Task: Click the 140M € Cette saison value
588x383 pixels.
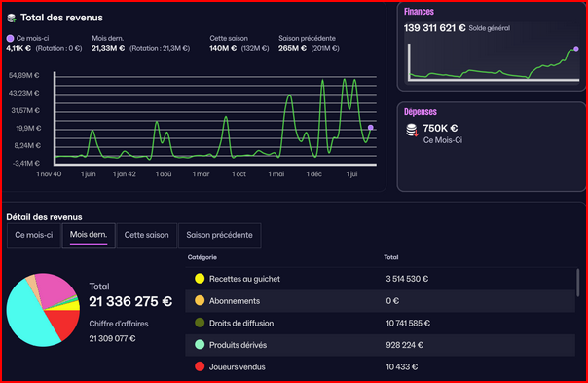Action: click(x=223, y=48)
